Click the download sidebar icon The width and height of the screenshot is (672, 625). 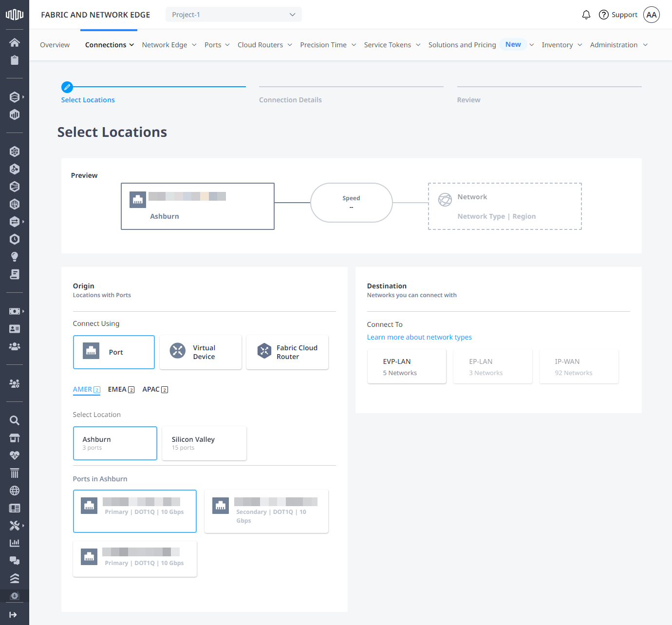15,596
